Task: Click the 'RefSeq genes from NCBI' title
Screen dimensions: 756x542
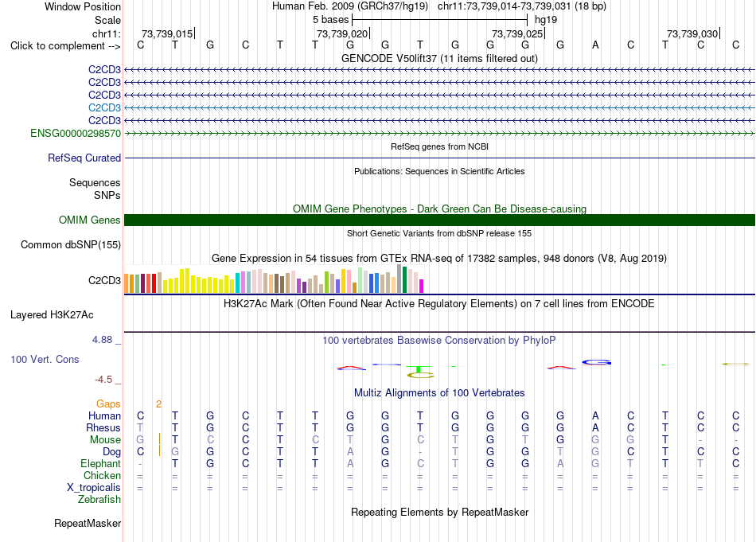Action: point(439,146)
